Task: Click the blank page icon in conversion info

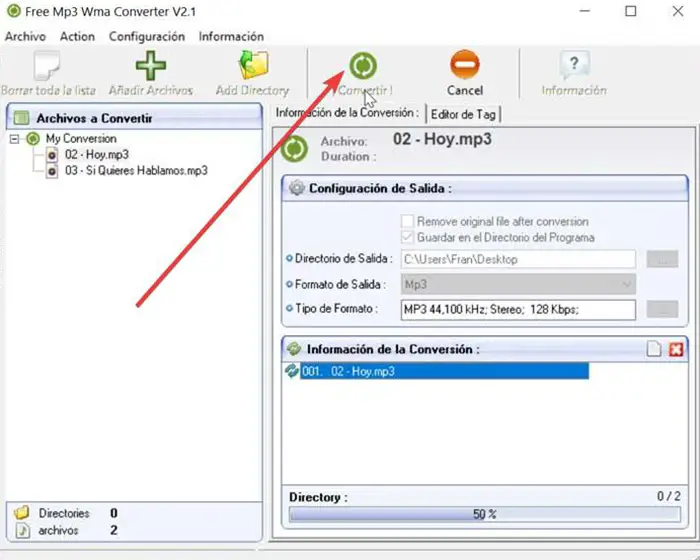Action: tap(654, 349)
